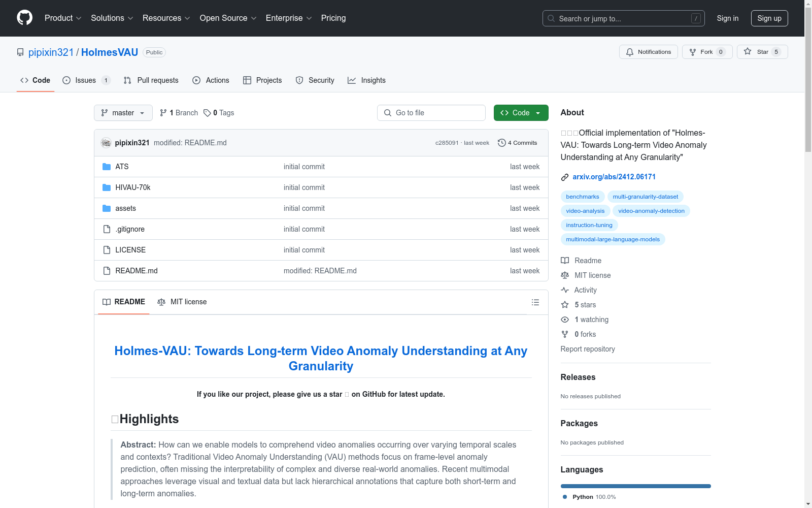Click the ATS folder icon

[107, 167]
